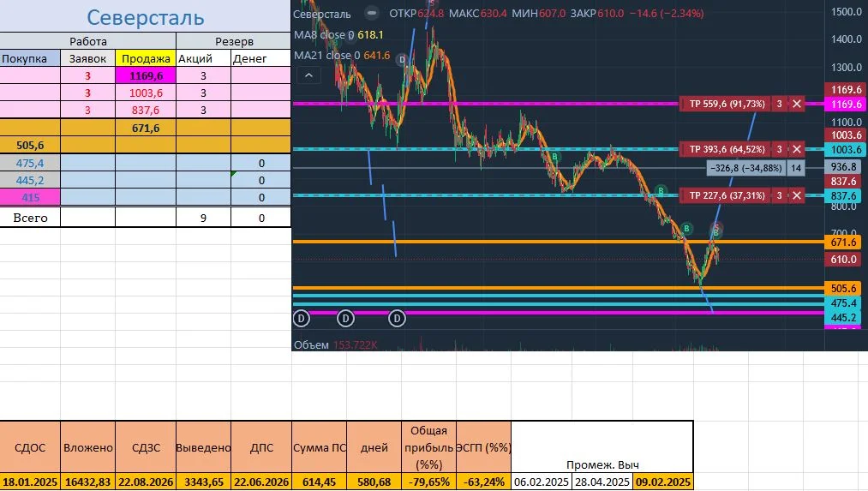Cancel the TP 393,6 (64,52%) order with its X
The image size is (868, 491).
pyautogui.click(x=797, y=149)
